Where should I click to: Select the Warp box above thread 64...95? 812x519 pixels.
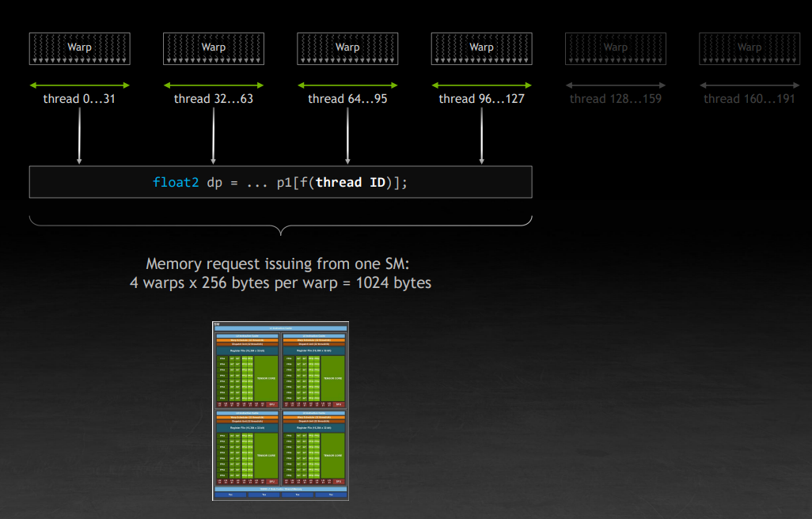[x=347, y=48]
